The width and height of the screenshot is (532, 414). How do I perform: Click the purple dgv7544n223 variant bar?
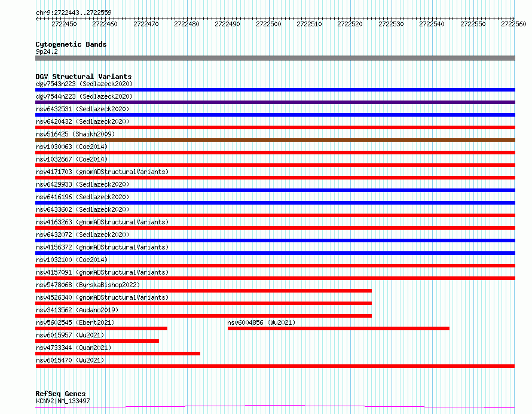(275, 102)
